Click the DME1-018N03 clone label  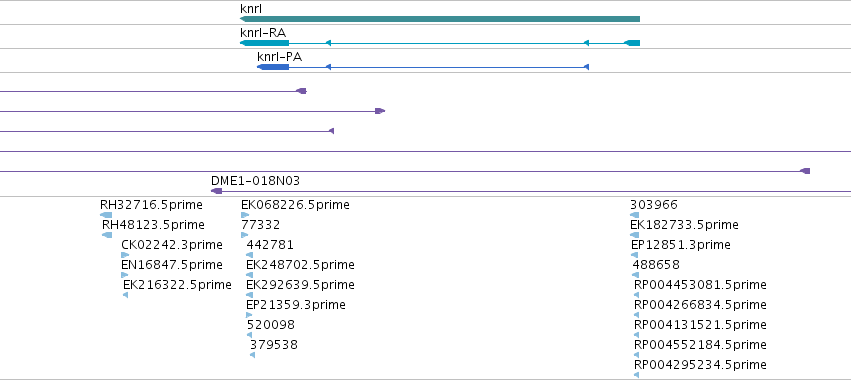tap(255, 181)
